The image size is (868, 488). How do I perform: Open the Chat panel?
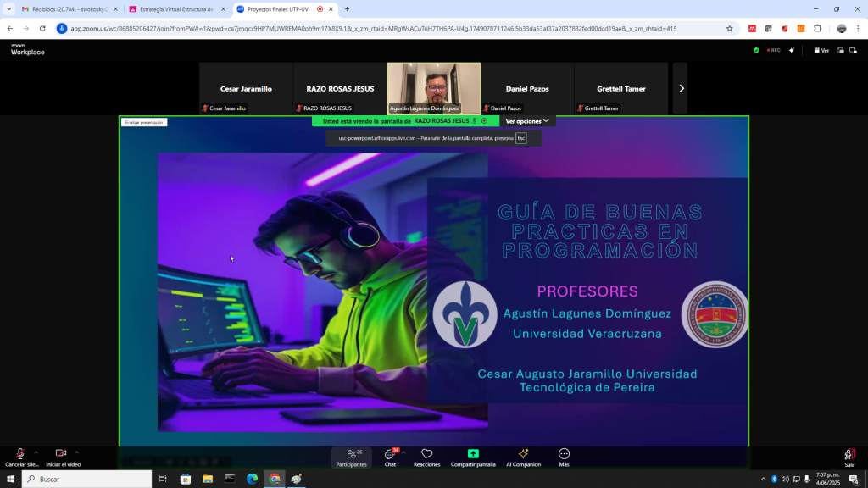coord(390,457)
